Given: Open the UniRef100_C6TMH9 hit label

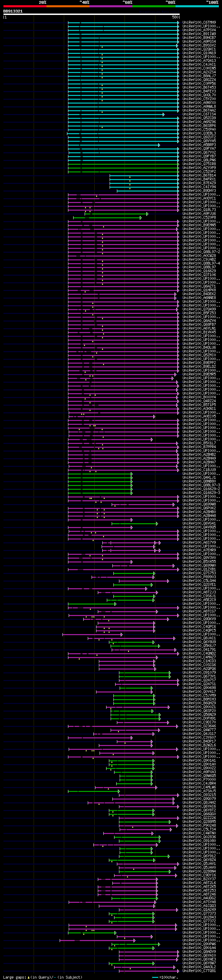Looking at the screenshot, I should point(199,23).
